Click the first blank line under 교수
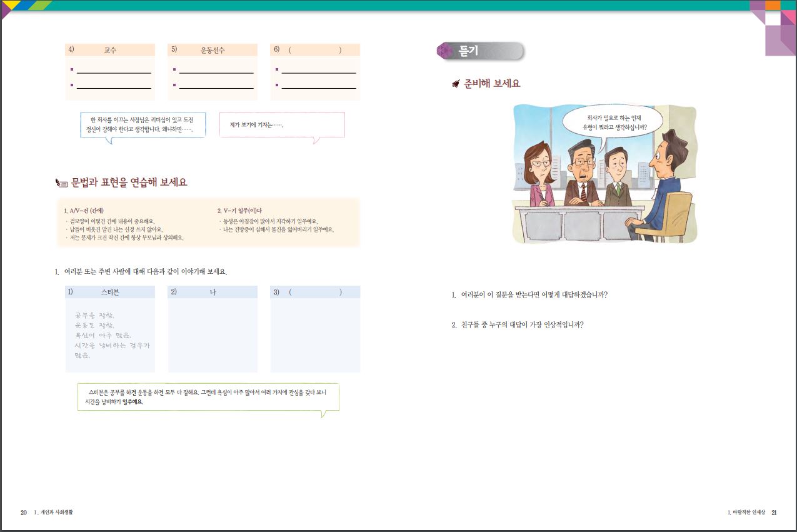 point(113,73)
